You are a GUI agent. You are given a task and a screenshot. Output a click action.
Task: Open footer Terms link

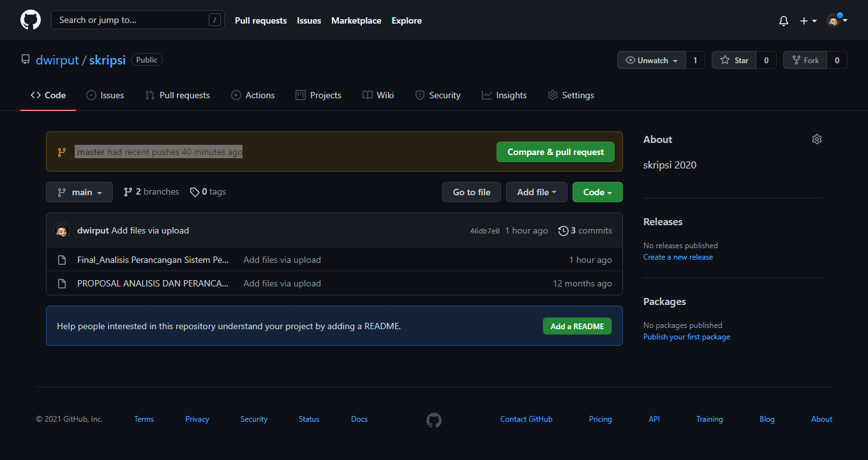pos(144,419)
